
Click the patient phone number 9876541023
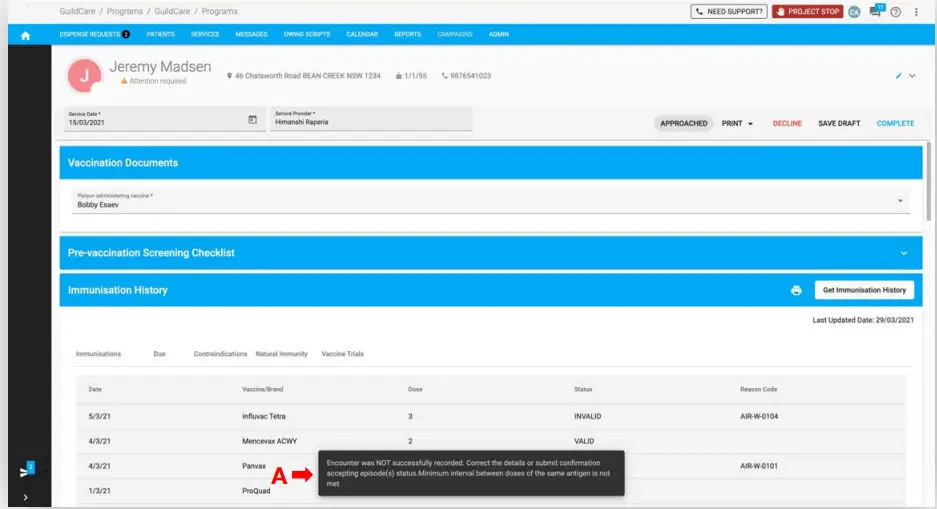[x=470, y=76]
